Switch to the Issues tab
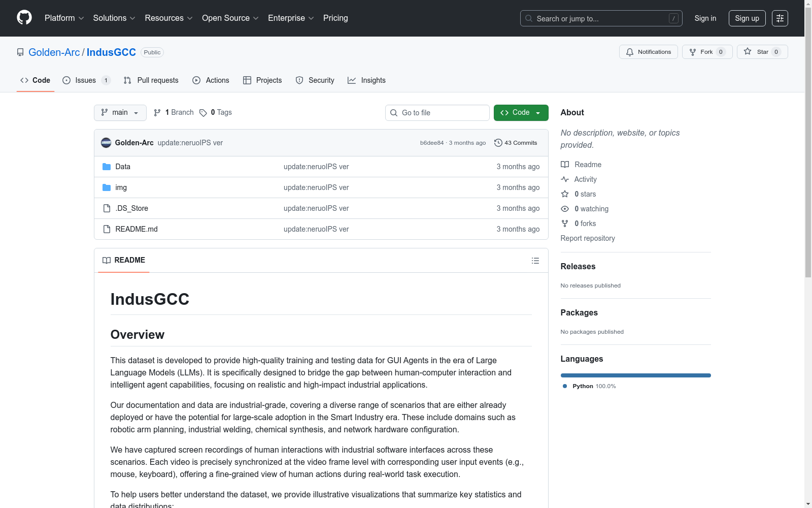This screenshot has height=508, width=812. pyautogui.click(x=86, y=80)
